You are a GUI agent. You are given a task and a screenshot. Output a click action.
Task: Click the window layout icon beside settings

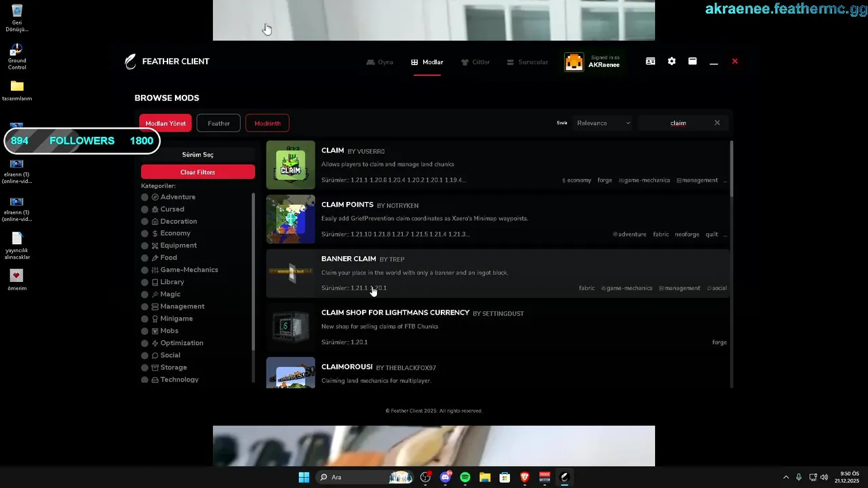(692, 61)
